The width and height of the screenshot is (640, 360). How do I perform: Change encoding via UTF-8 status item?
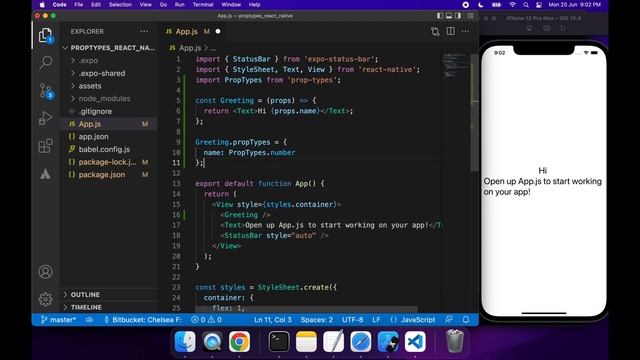pyautogui.click(x=353, y=320)
